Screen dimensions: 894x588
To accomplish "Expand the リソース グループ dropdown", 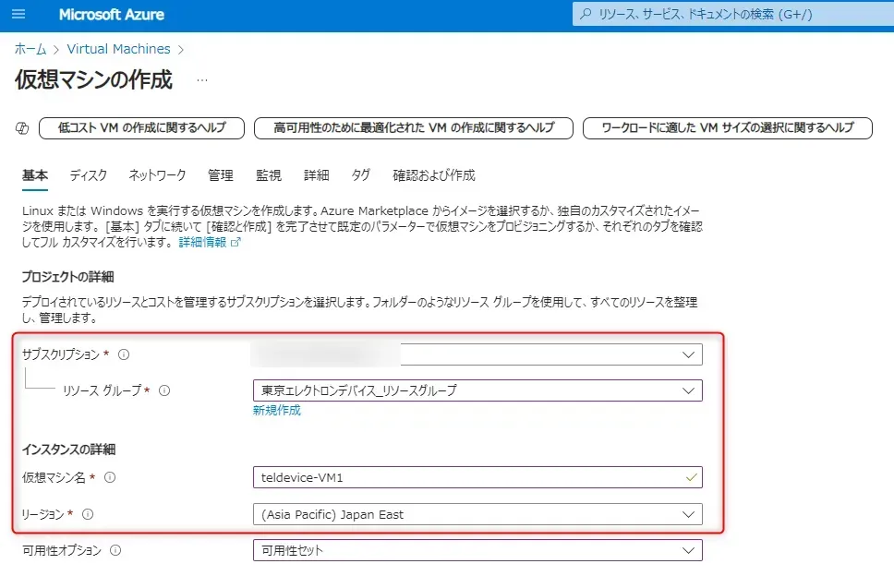I will click(x=477, y=390).
